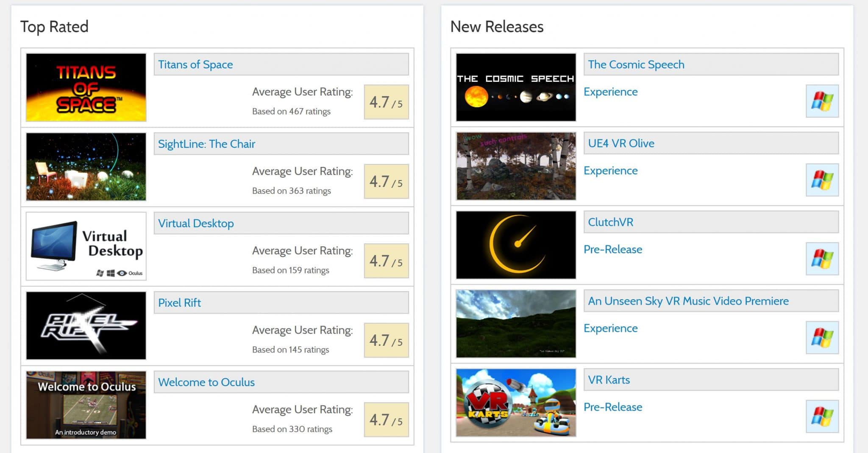The image size is (868, 453).
Task: Click the Windows platform icon for UE4 VR Olive
Action: click(x=822, y=180)
